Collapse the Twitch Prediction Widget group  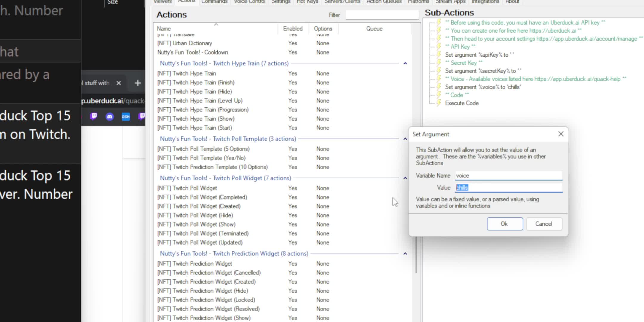coord(405,253)
